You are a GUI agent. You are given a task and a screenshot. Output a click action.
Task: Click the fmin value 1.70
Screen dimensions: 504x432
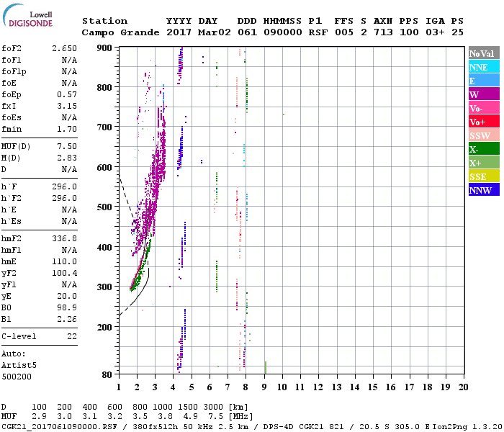67,129
